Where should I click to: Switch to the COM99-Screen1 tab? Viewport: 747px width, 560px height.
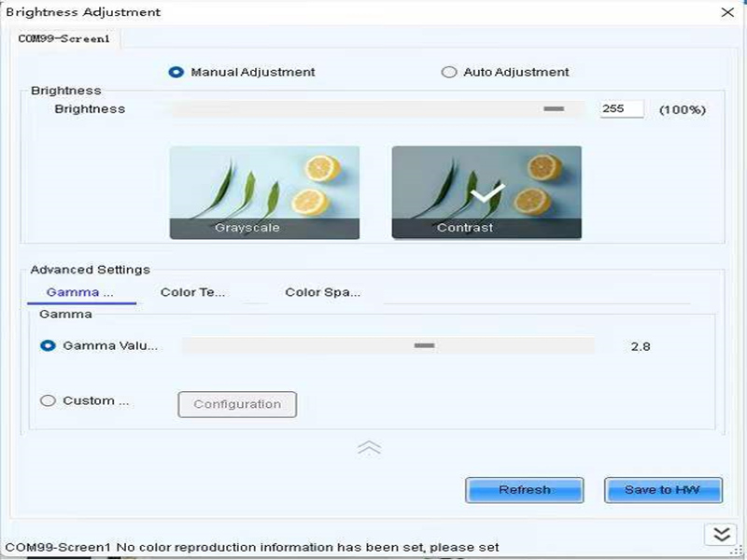[x=65, y=38]
